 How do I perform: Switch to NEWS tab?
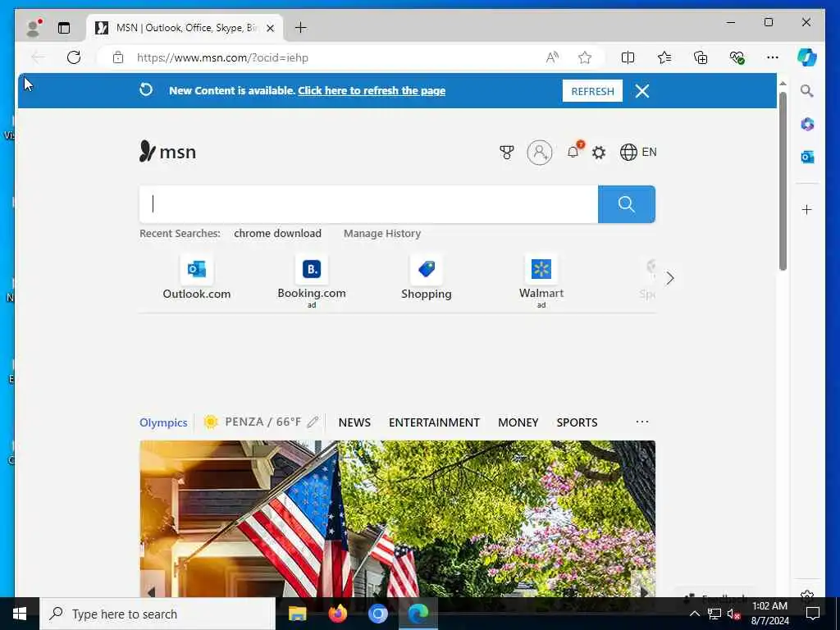tap(354, 422)
